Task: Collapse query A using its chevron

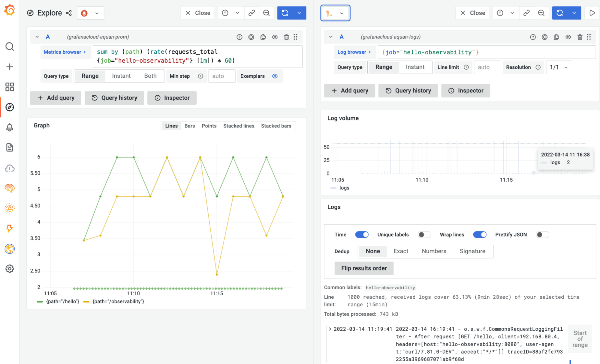Action: [x=37, y=37]
